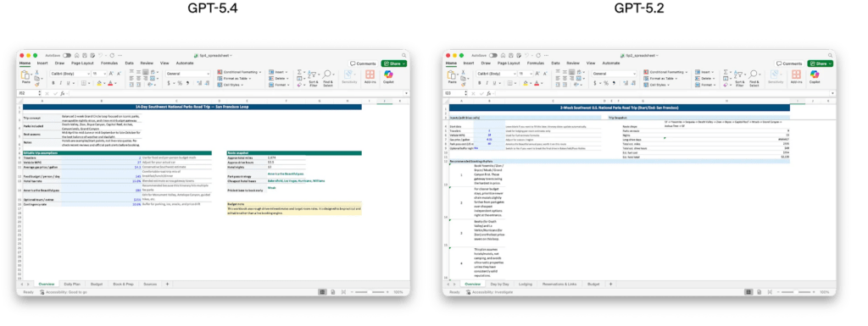868x326 pixels.
Task: Switch to Page Layout view in GPT-5.4 status bar
Action: [x=332, y=292]
